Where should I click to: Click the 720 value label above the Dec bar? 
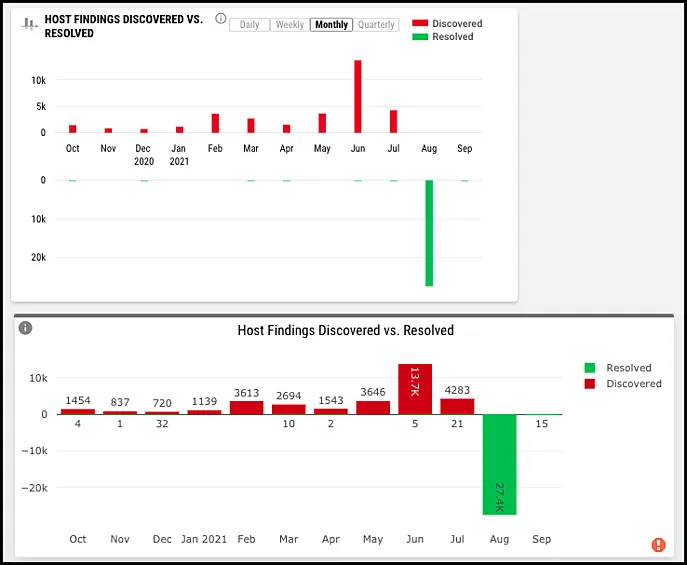[162, 403]
